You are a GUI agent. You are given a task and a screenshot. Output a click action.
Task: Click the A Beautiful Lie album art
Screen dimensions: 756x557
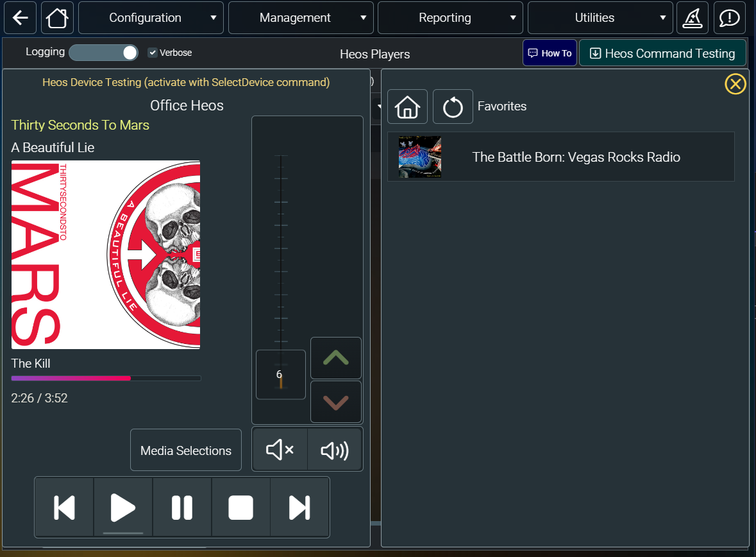(x=106, y=255)
